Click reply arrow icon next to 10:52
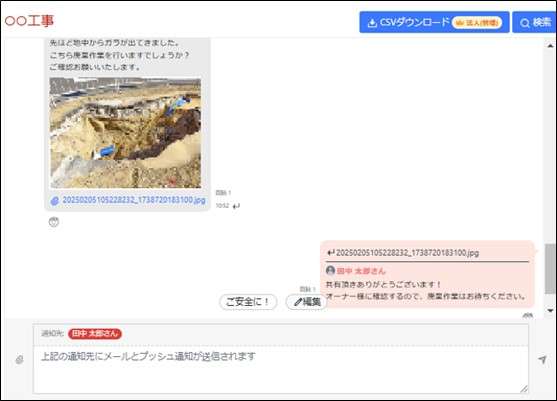The image size is (557, 401). pyautogui.click(x=236, y=206)
